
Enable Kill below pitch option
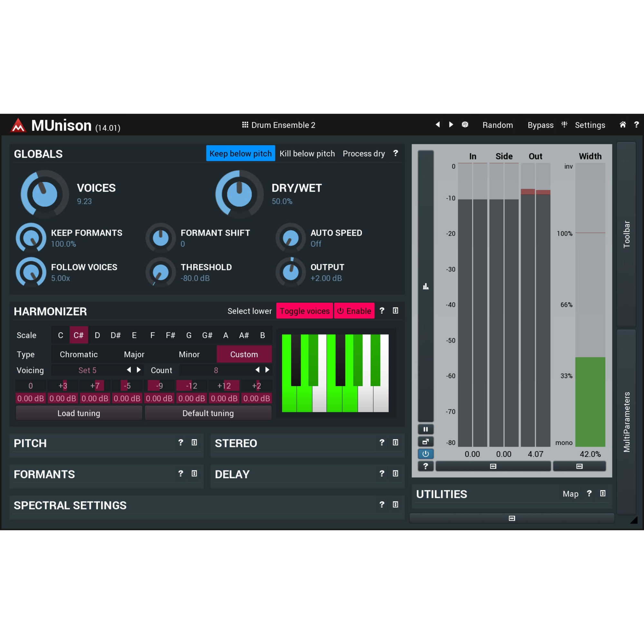pos(307,153)
